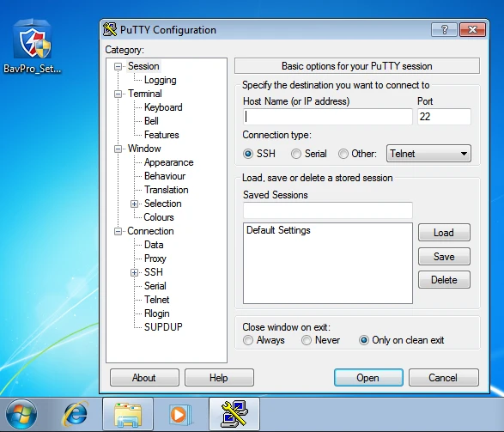Expand the Selection tree node
This screenshot has height=432, width=504.
[134, 204]
